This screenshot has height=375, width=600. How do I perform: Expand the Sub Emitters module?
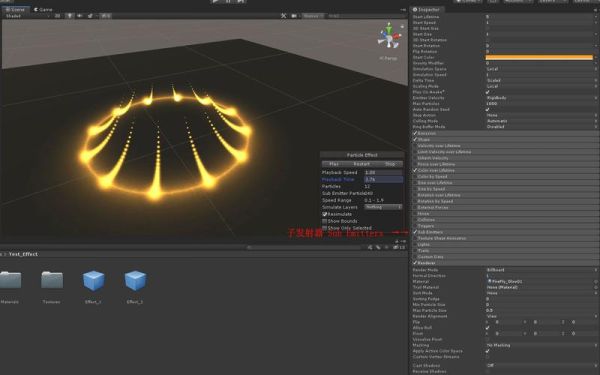tap(505, 232)
